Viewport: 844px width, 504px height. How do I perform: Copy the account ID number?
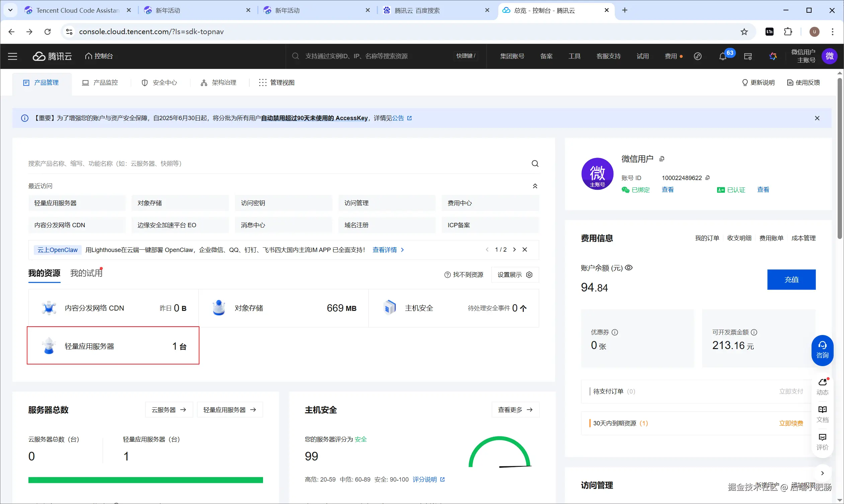pos(708,178)
